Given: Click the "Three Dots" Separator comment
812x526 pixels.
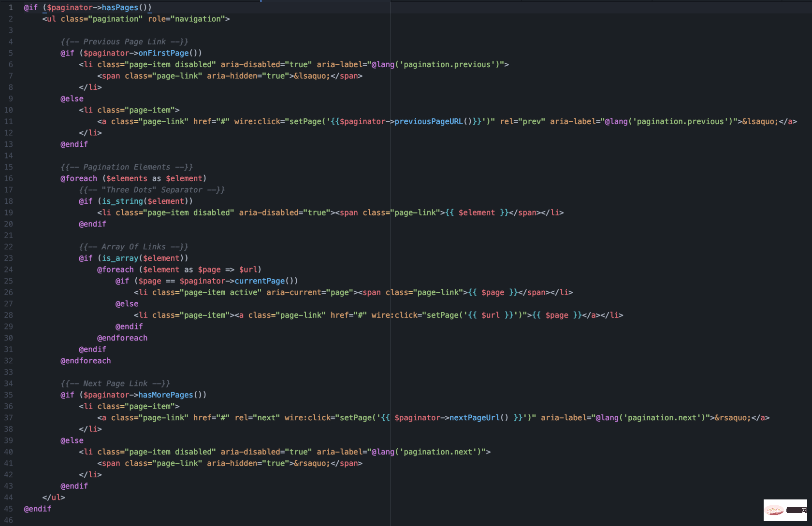Looking at the screenshot, I should point(152,190).
